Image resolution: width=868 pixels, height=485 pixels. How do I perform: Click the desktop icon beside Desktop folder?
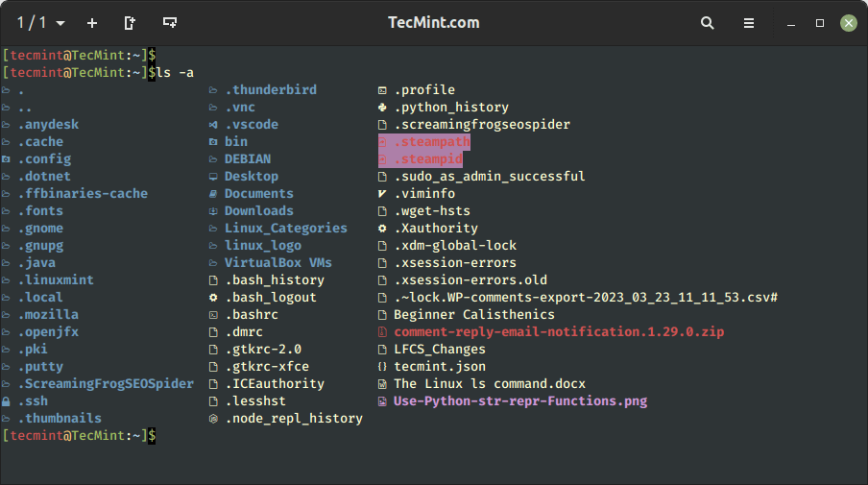pyautogui.click(x=213, y=177)
